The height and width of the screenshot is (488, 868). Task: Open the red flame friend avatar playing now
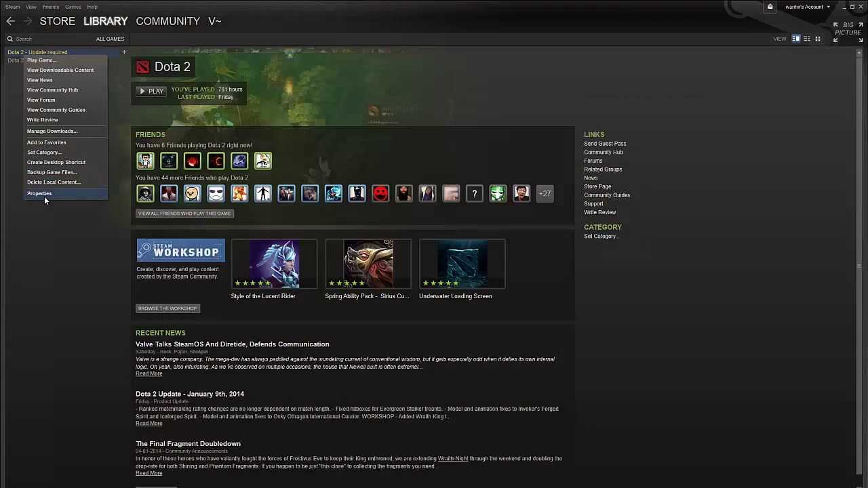coord(193,161)
